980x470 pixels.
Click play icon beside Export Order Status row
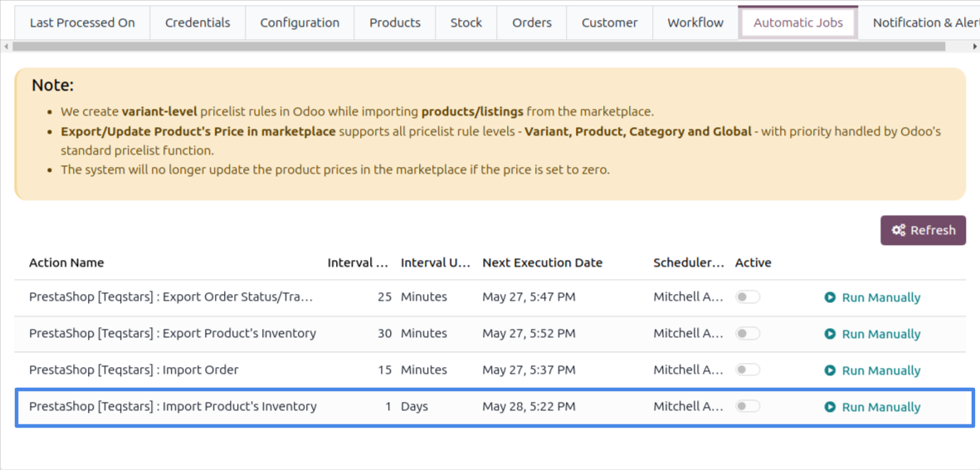830,297
